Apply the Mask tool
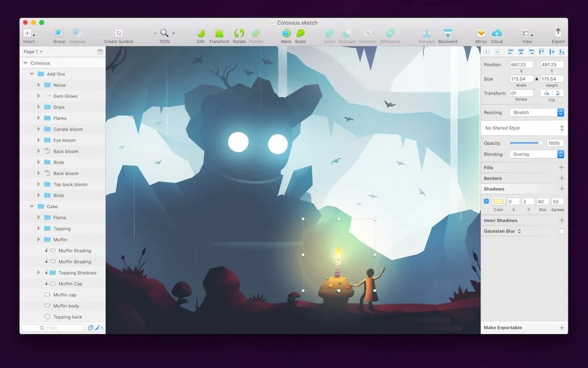 coord(286,33)
